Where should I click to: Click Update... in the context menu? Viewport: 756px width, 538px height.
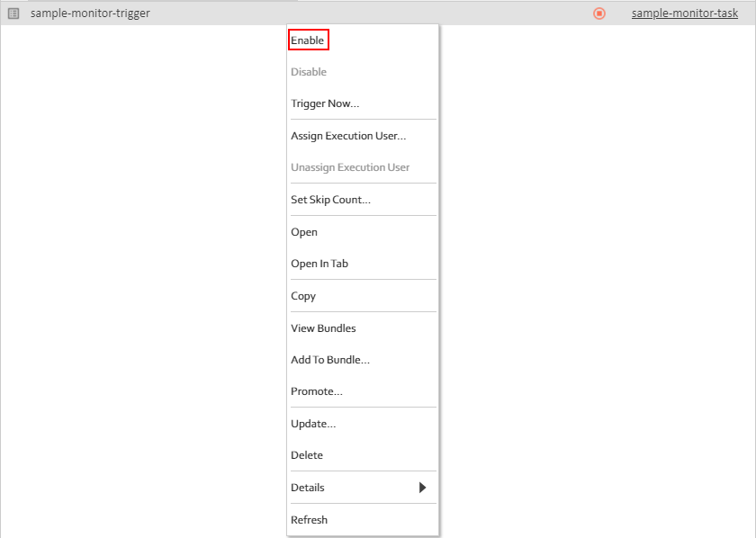(x=313, y=424)
